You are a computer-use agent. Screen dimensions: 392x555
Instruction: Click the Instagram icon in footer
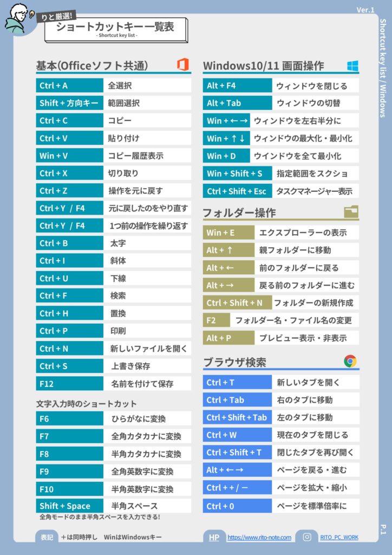pos(307,537)
